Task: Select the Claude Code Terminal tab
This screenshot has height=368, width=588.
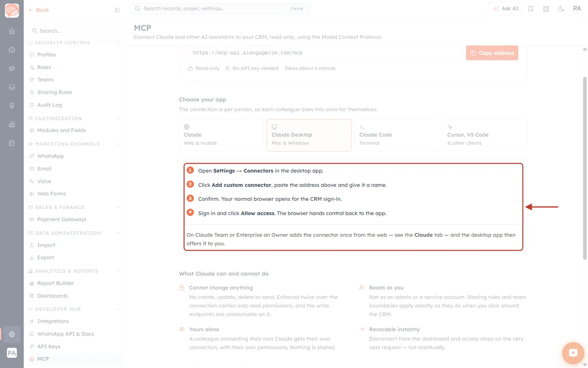Action: tap(397, 135)
